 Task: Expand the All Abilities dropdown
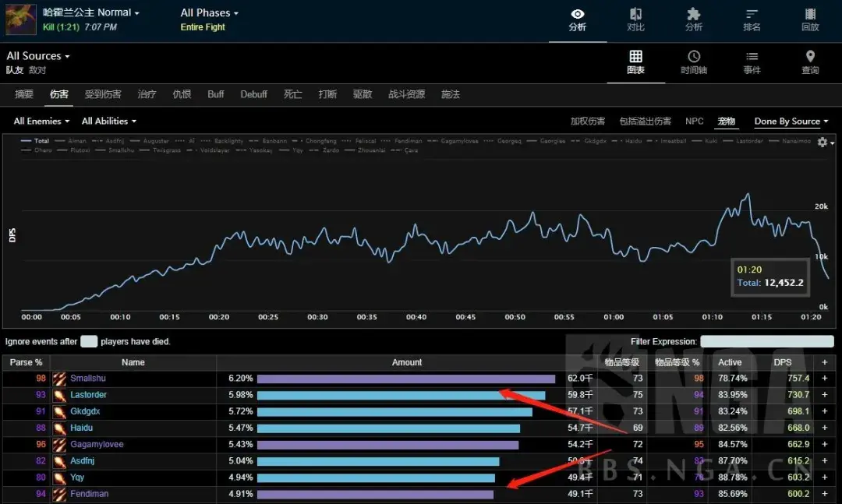(109, 122)
